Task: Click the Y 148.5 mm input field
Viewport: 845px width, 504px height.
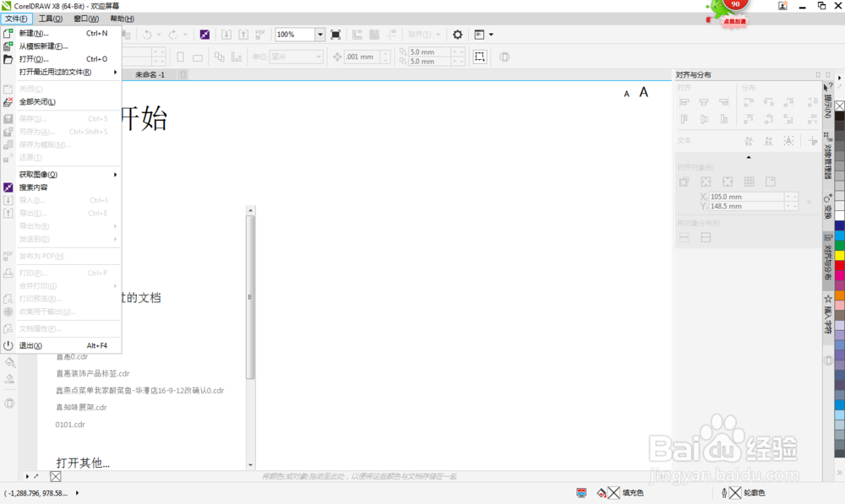Action: (x=746, y=206)
